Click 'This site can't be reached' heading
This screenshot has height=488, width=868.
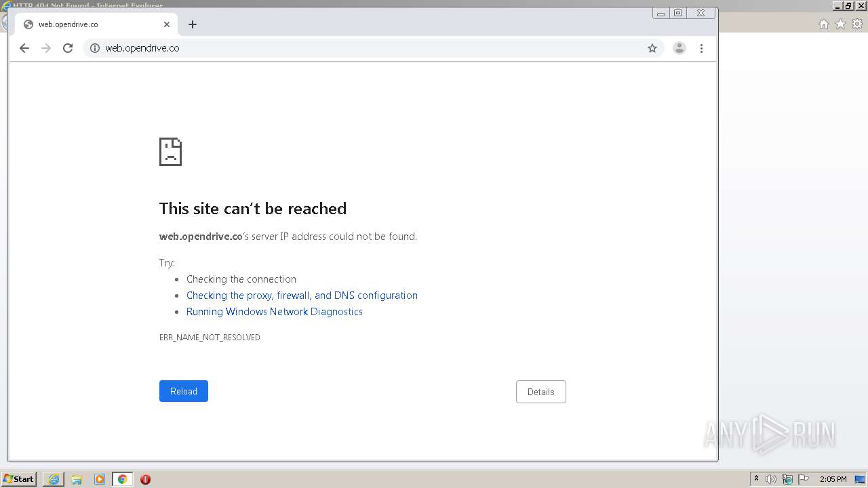click(x=253, y=209)
